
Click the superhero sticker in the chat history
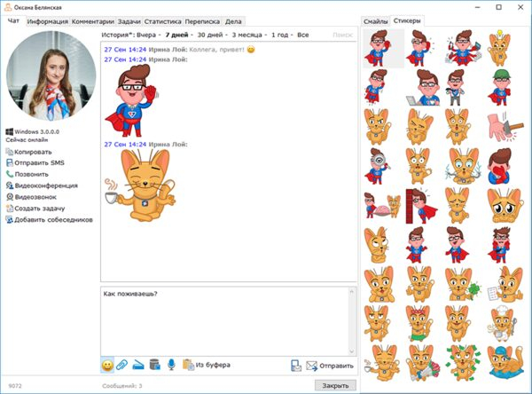pyautogui.click(x=131, y=100)
